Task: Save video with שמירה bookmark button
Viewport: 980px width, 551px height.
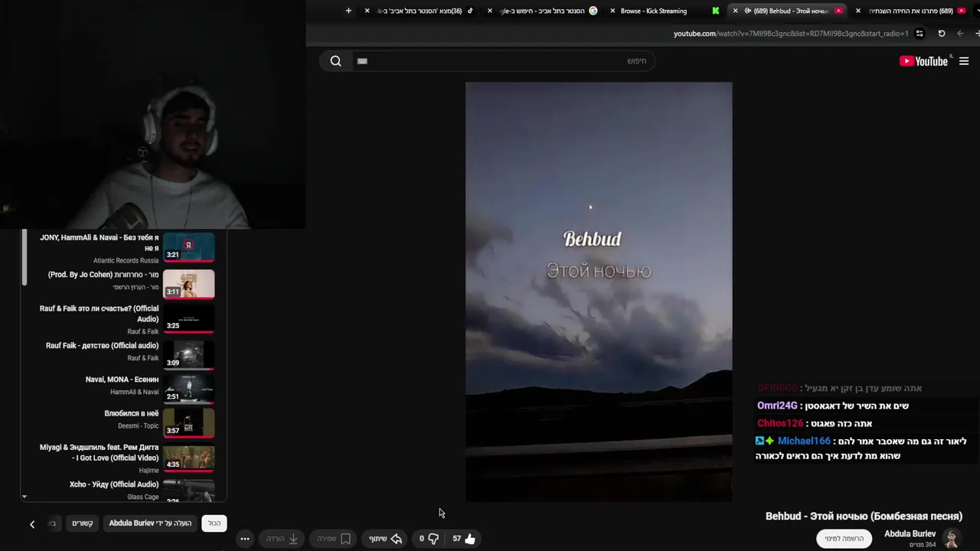Action: [x=334, y=539]
